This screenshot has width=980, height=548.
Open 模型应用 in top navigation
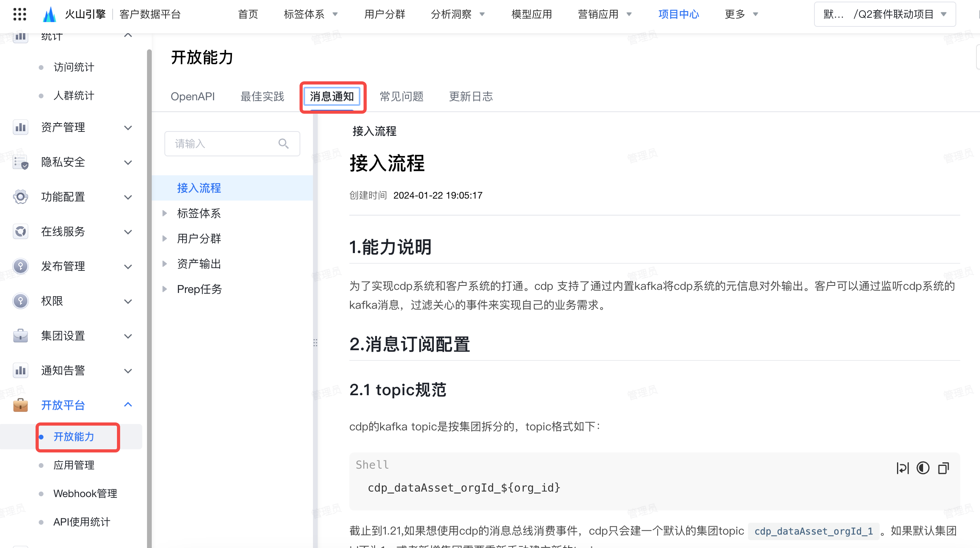click(x=531, y=14)
